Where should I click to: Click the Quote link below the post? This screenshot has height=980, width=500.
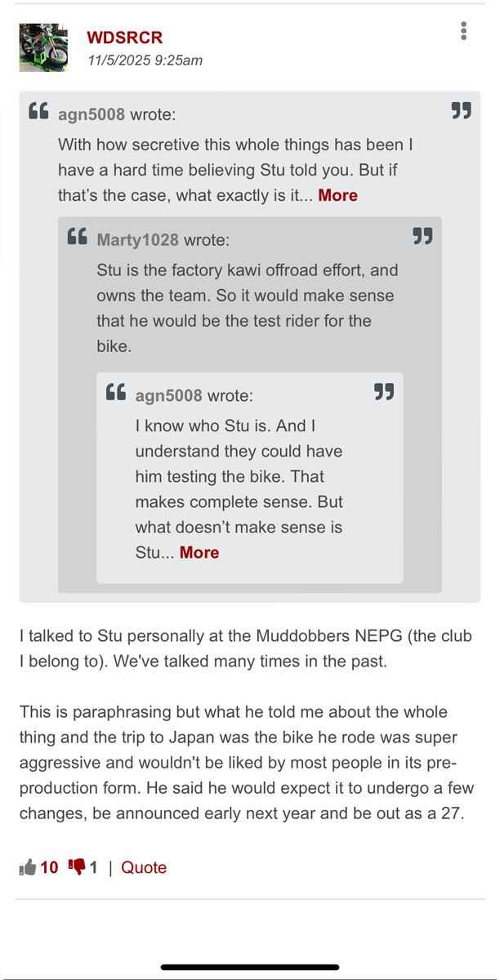click(x=144, y=867)
